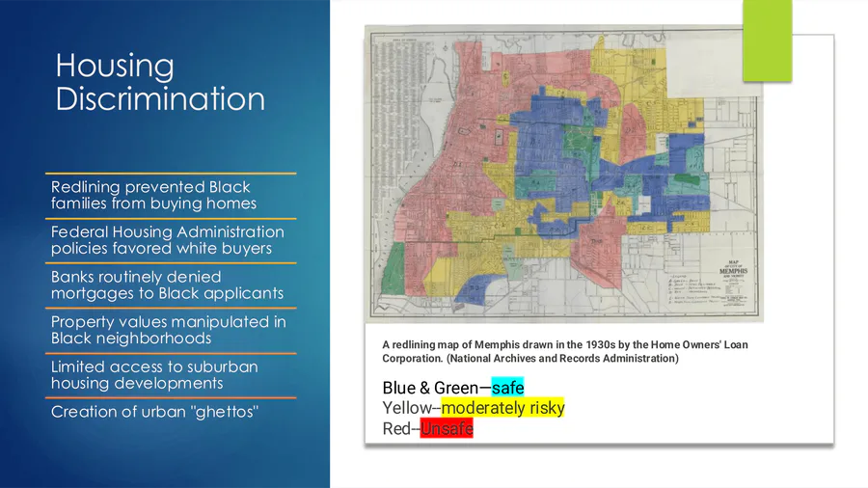Click the orange divider line above first bullet

point(173,174)
